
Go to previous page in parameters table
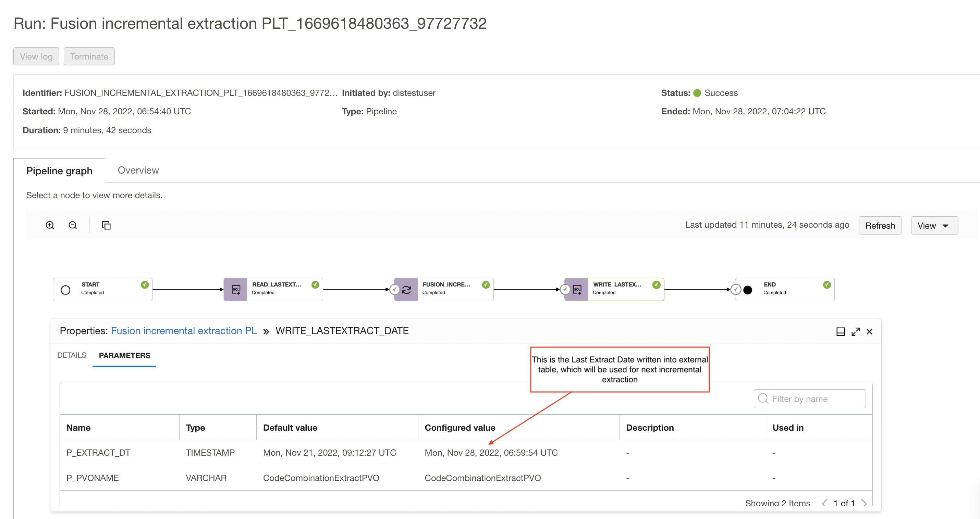click(x=824, y=503)
